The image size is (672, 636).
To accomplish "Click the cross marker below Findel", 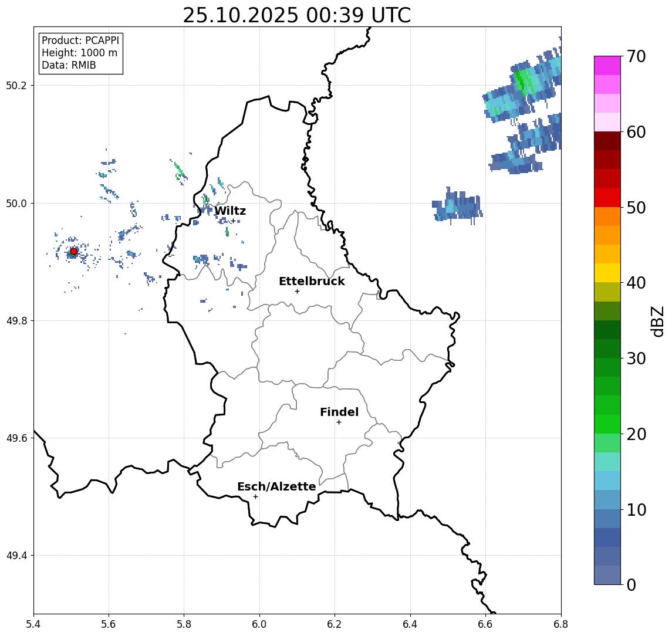I will 339,422.
